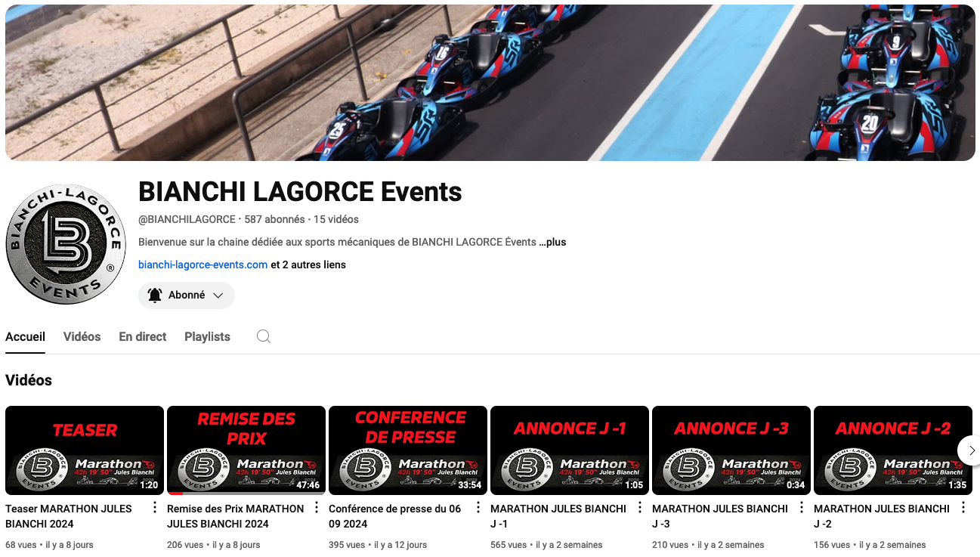Play the CONFERENCE DE PRESSE video thumbnail
This screenshot has height=557, width=980.
coord(407,450)
